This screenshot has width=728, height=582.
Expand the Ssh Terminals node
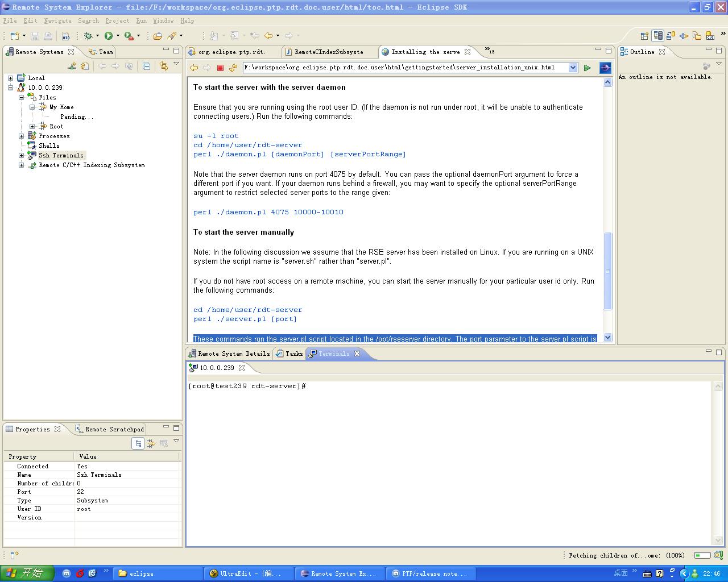21,155
